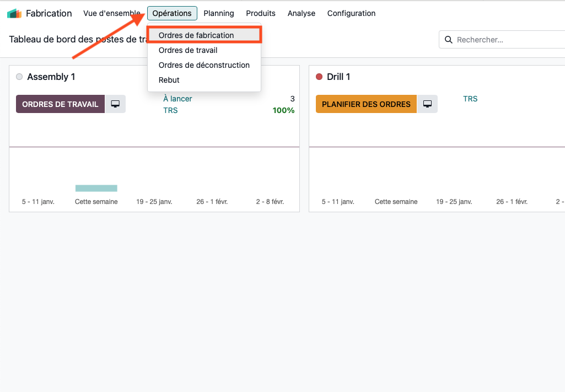Click the Fabrication app logo icon
The width and height of the screenshot is (565, 392).
click(x=14, y=13)
